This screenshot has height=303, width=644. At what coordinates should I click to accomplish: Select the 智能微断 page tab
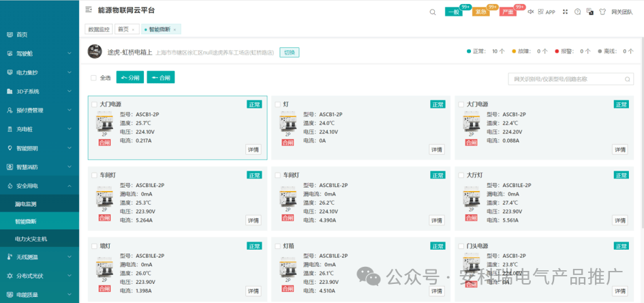[159, 29]
